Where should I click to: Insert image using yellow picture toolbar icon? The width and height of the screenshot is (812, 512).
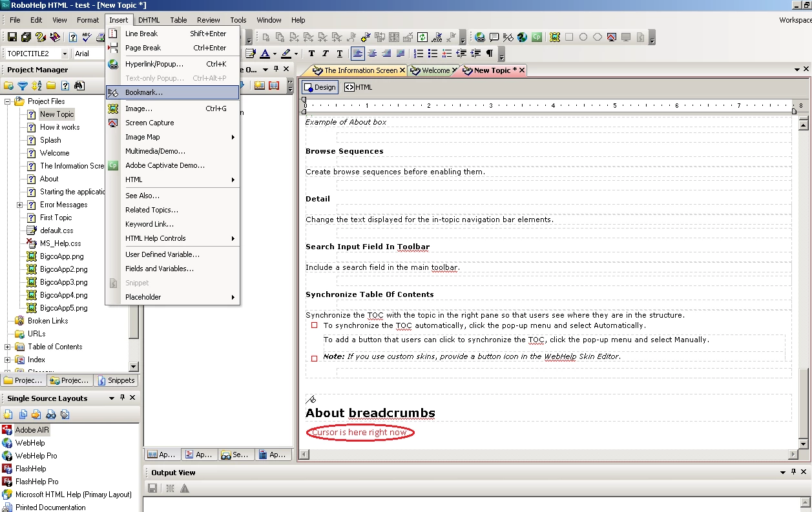pyautogui.click(x=555, y=37)
